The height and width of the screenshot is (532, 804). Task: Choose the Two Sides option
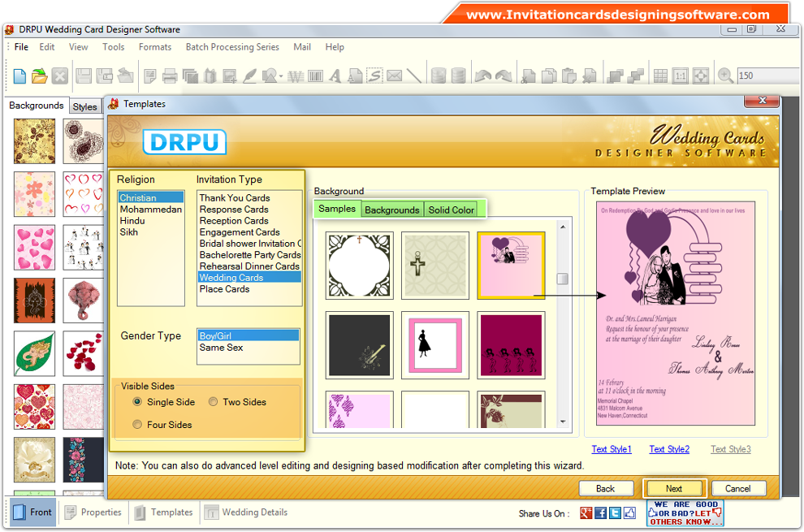(x=213, y=402)
